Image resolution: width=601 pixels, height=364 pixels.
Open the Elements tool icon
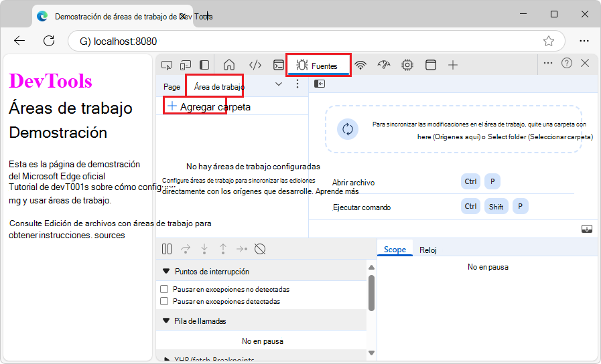point(255,65)
